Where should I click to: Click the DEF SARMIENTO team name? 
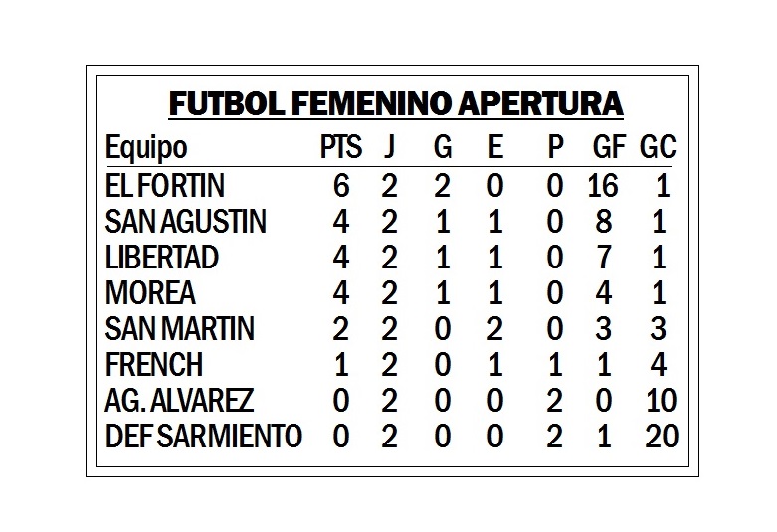203,437
